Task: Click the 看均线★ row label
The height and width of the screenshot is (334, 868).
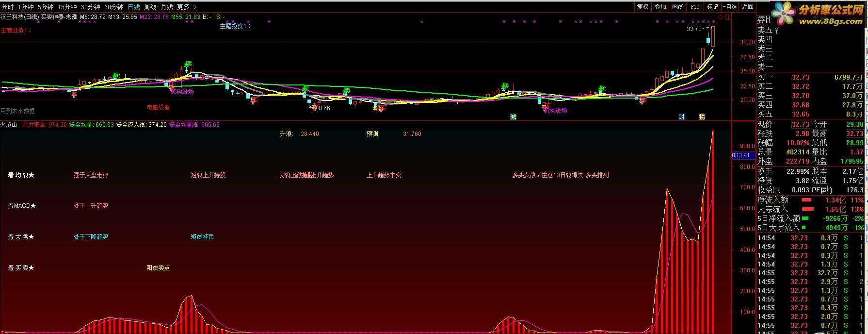Action: (21, 175)
